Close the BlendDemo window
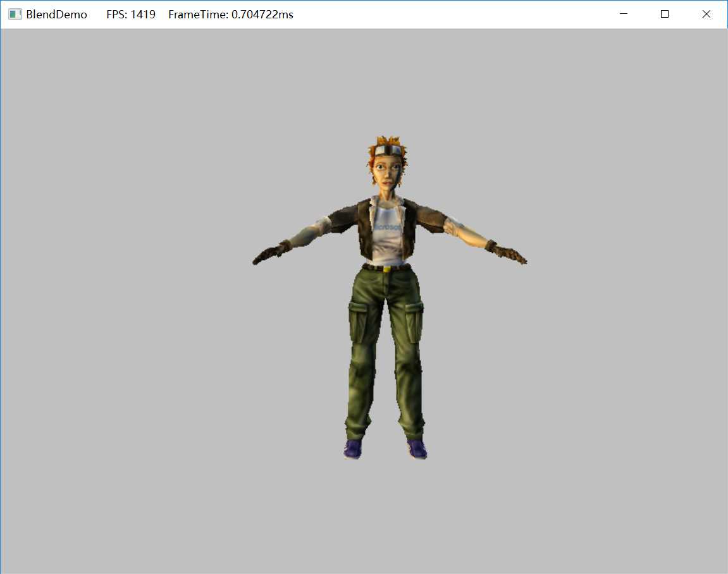The height and width of the screenshot is (574, 728). click(x=706, y=14)
